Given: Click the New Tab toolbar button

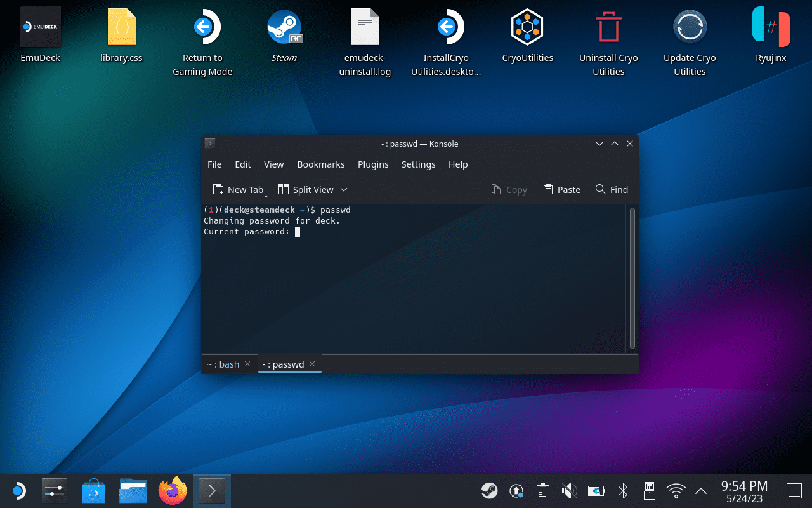Looking at the screenshot, I should pos(238,189).
